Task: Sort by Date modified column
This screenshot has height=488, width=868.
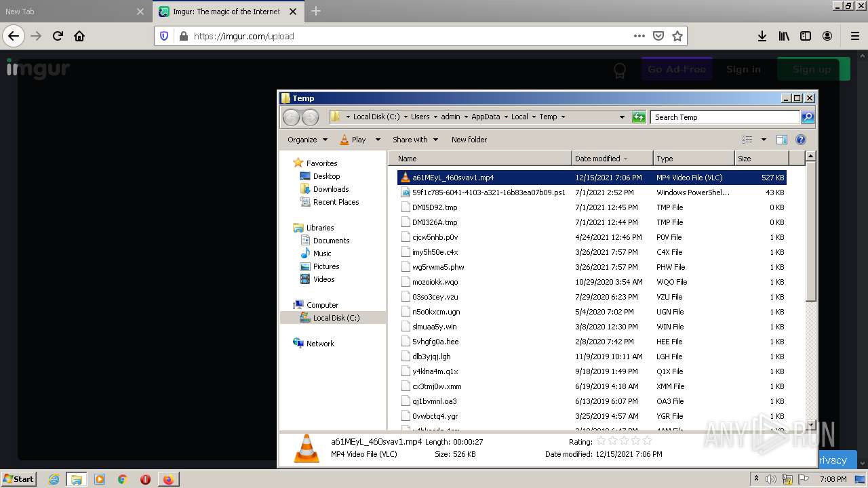Action: click(612, 159)
